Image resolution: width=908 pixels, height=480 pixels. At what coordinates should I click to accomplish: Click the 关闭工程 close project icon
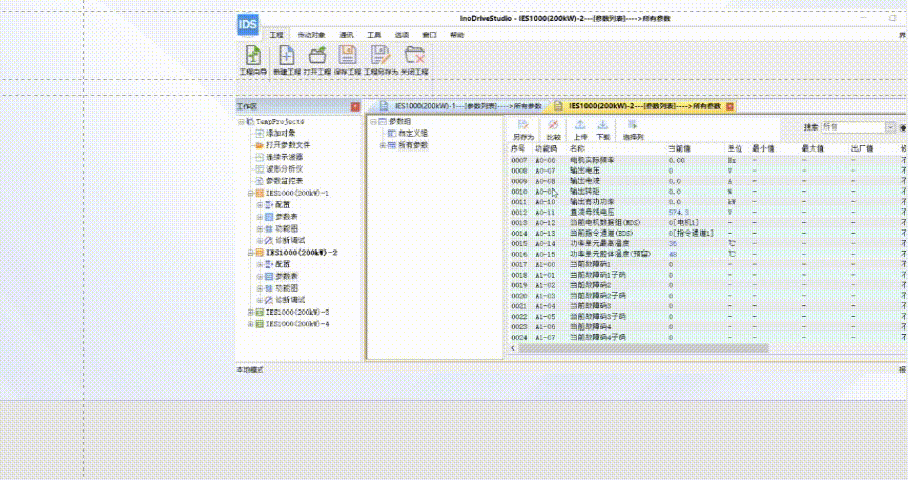point(415,56)
